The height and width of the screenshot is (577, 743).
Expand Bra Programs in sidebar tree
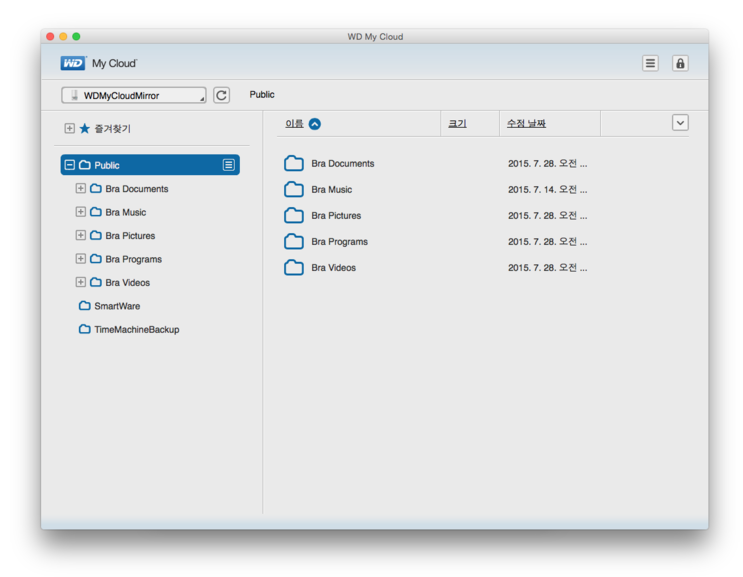(81, 259)
